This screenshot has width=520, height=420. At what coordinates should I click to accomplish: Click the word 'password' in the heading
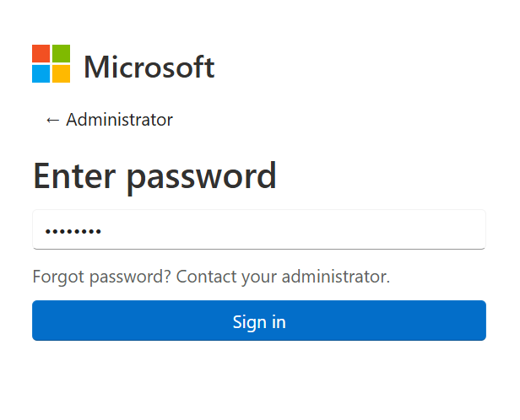point(202,178)
